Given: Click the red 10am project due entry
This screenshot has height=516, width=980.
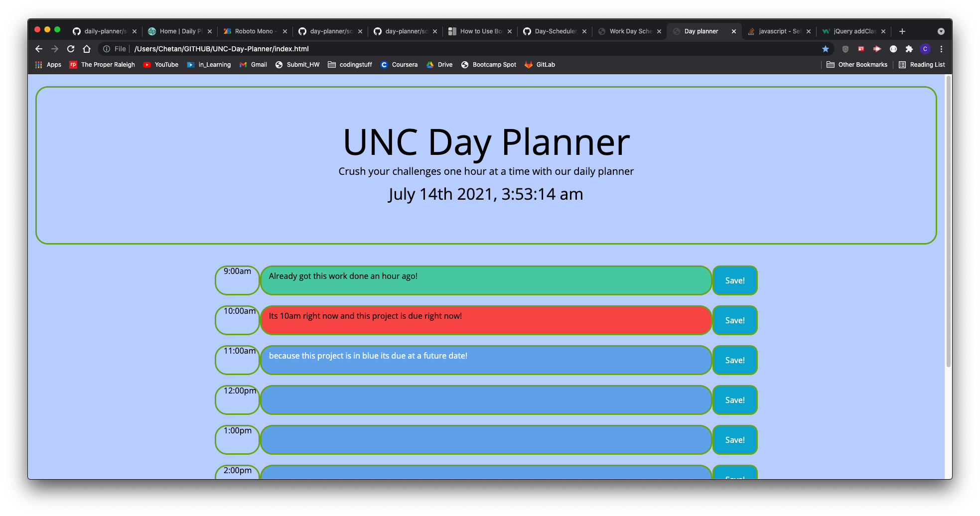Looking at the screenshot, I should [x=486, y=320].
